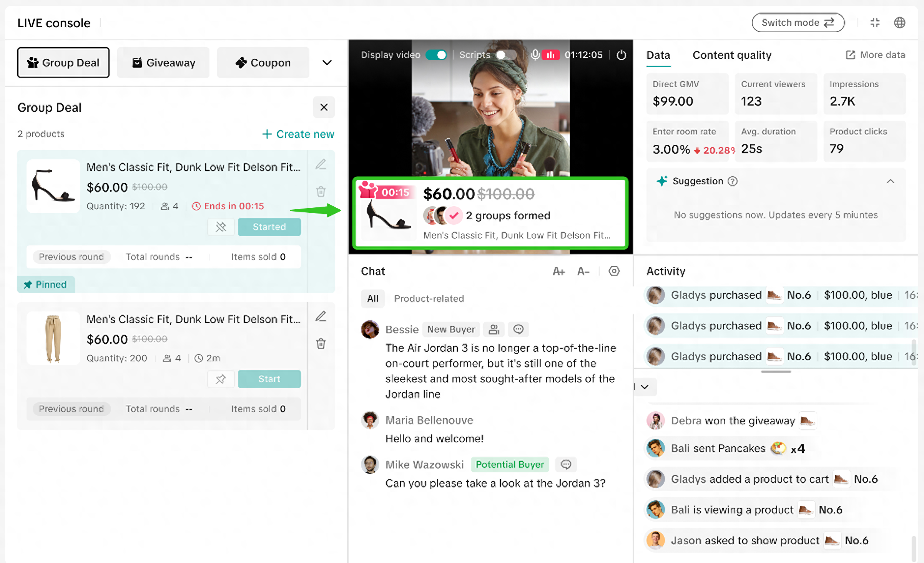Select the Data tab
Image resolution: width=924 pixels, height=563 pixels.
pyautogui.click(x=658, y=55)
